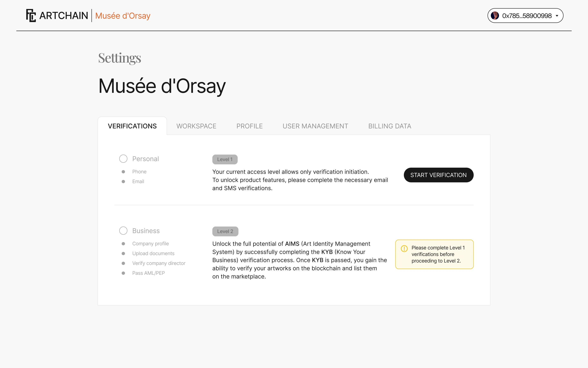Click the "Pass AML/PEP" step text

click(x=148, y=273)
